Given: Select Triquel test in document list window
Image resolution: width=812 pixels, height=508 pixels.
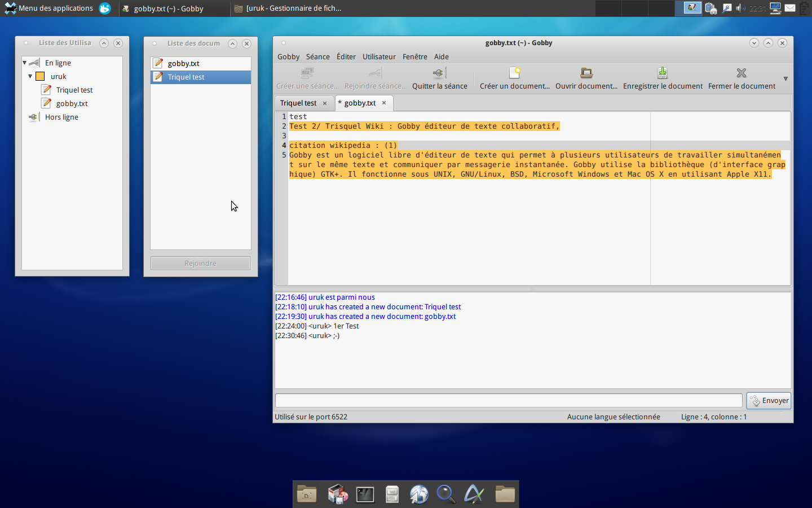Looking at the screenshot, I should (201, 77).
